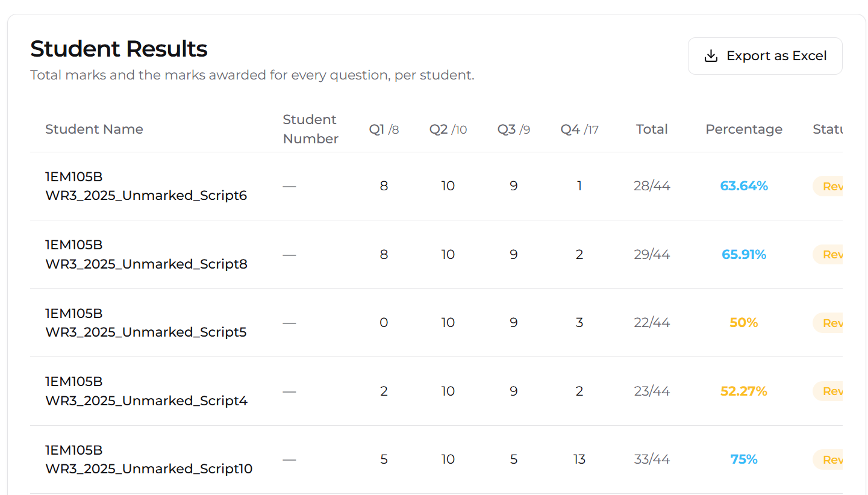Click the Student Name column header
868x495 pixels.
click(94, 129)
